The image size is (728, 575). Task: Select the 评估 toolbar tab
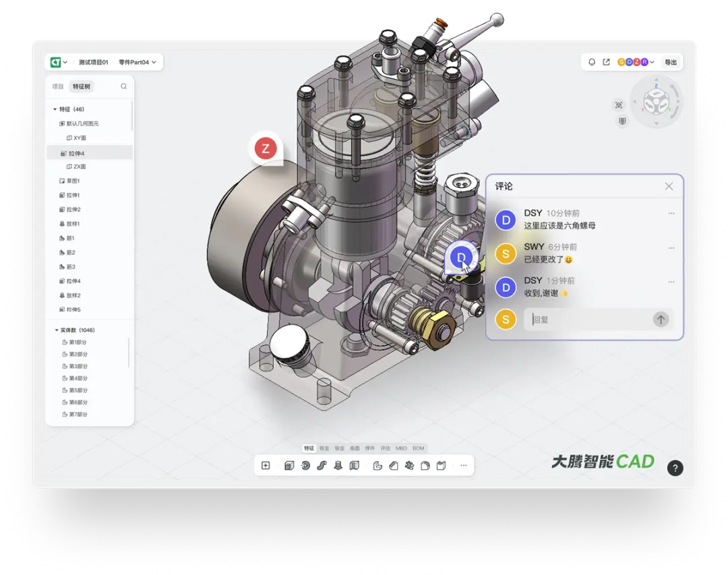click(x=386, y=448)
